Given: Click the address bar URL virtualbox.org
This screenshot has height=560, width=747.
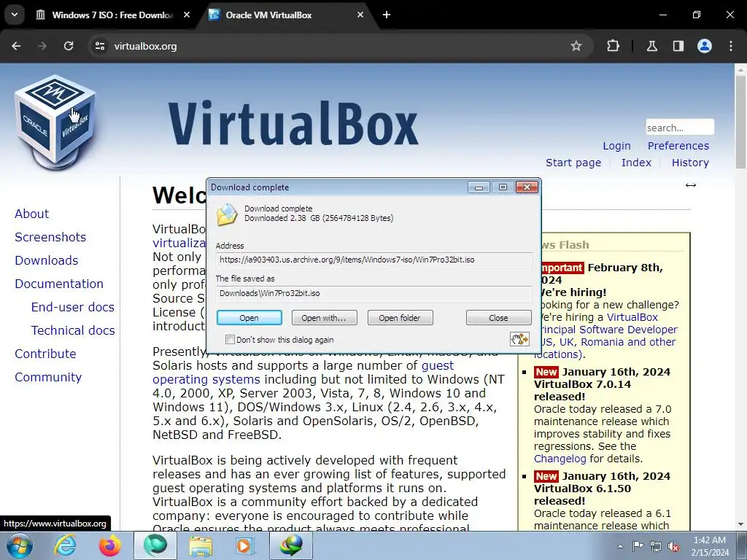Looking at the screenshot, I should point(145,46).
